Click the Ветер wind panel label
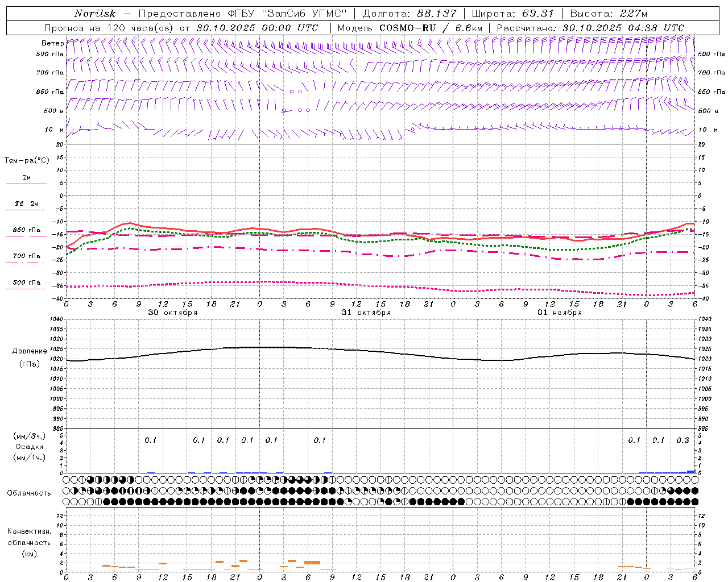This screenshot has width=728, height=582. tap(52, 43)
